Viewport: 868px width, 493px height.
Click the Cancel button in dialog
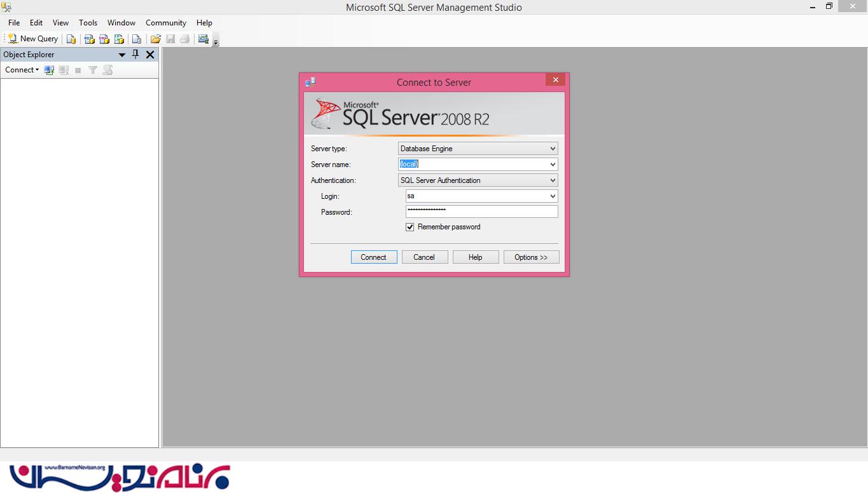[424, 257]
